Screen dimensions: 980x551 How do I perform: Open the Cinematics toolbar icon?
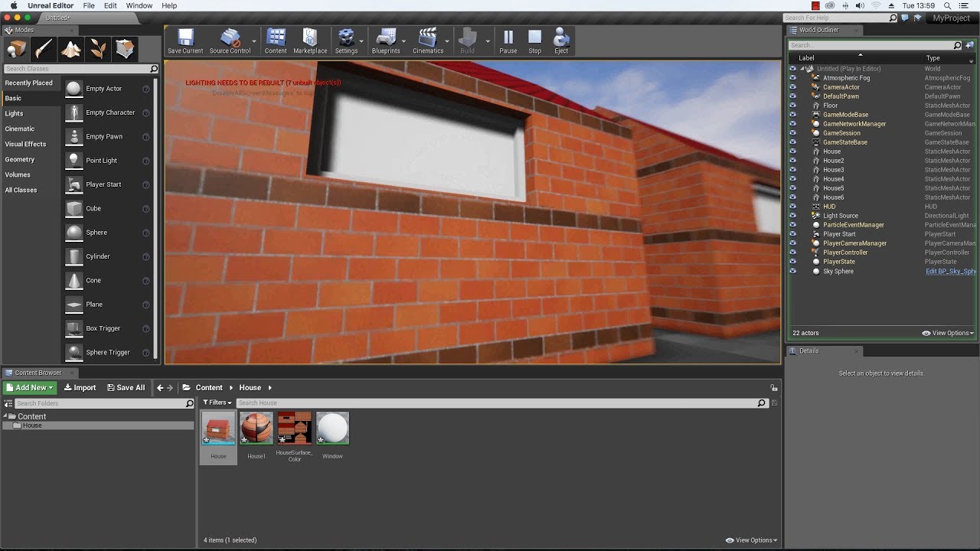tap(428, 37)
